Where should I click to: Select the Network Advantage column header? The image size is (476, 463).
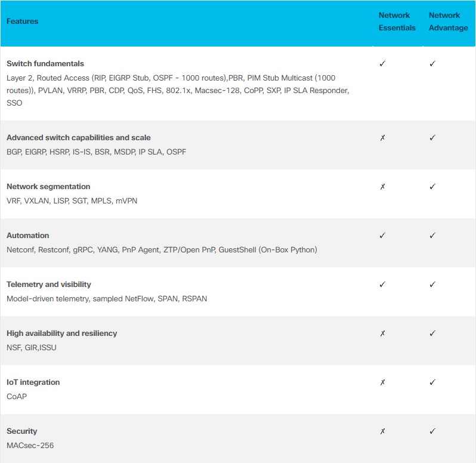coord(448,21)
